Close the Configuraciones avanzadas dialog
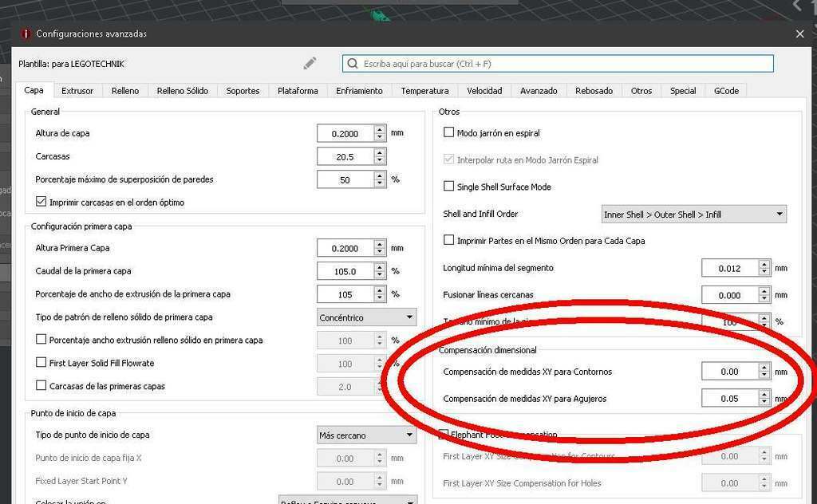Viewport: 817px width, 504px height. (x=800, y=33)
